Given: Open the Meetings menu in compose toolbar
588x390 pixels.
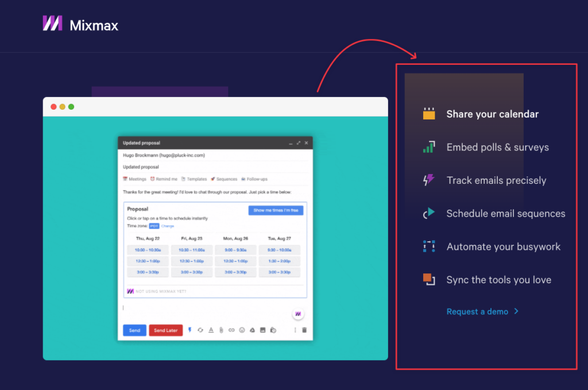Looking at the screenshot, I should [x=134, y=179].
